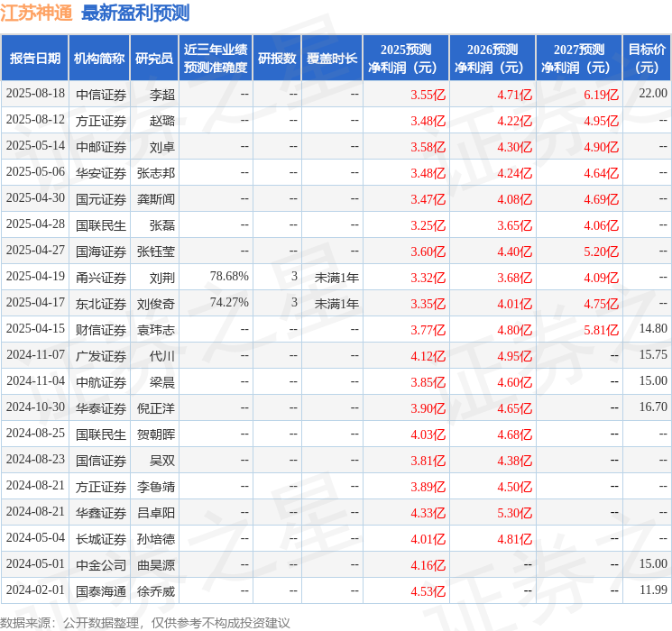Click target price 22.00

[653, 94]
